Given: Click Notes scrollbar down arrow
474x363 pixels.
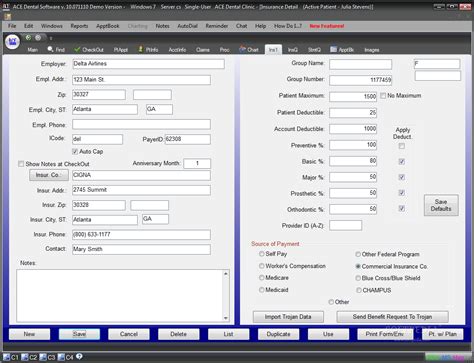Looking at the screenshot, I should pos(226,318).
